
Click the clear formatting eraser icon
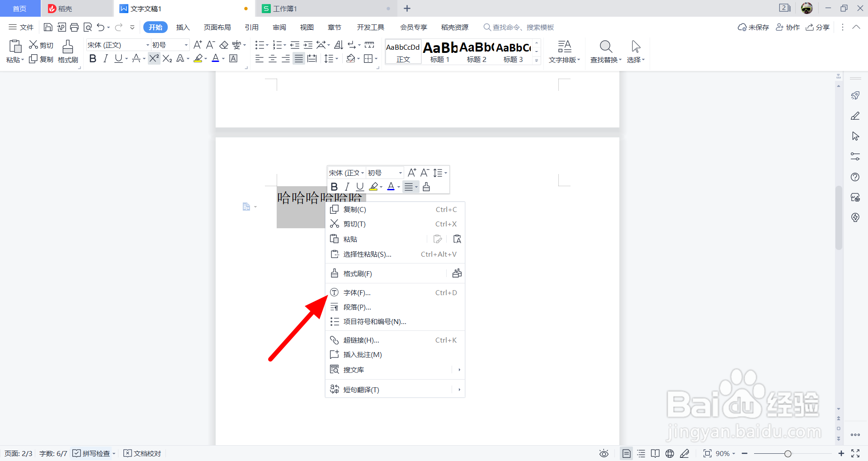pos(224,45)
